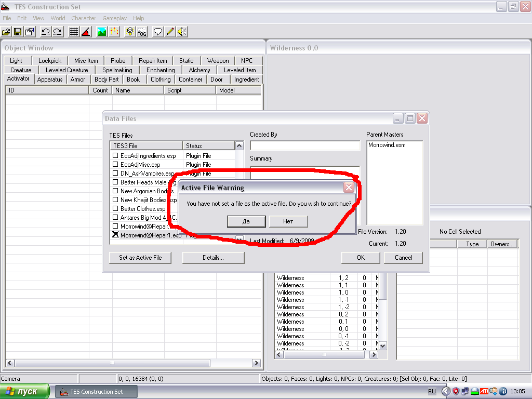The image size is (532, 399).
Task: Toggle bright lights bulb icon
Action: [x=129, y=32]
